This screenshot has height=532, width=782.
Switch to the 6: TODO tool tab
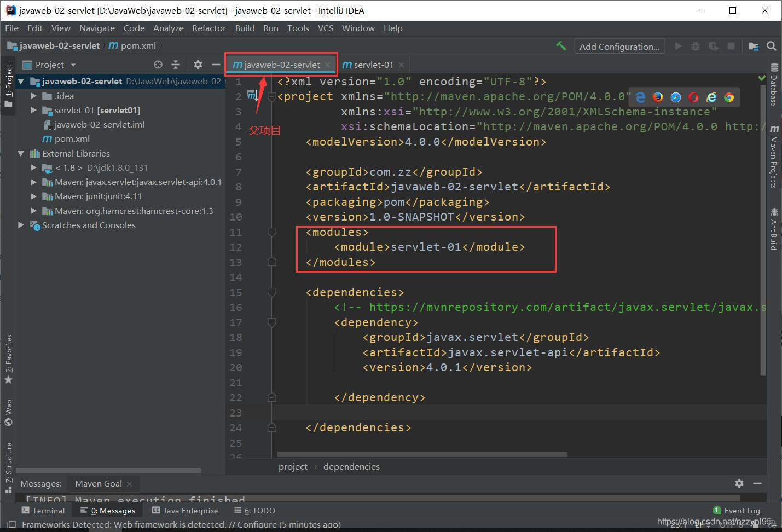[255, 510]
